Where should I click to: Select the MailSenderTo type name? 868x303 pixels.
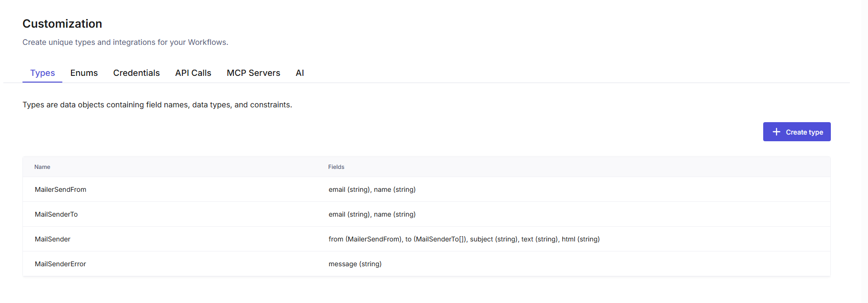tap(56, 214)
